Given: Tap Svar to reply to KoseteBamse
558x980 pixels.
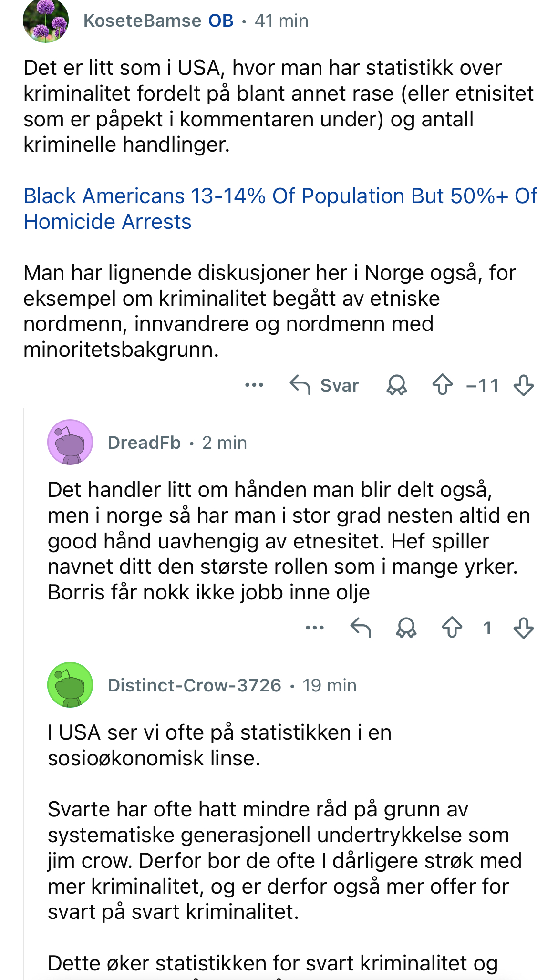Looking at the screenshot, I should click(x=324, y=385).
